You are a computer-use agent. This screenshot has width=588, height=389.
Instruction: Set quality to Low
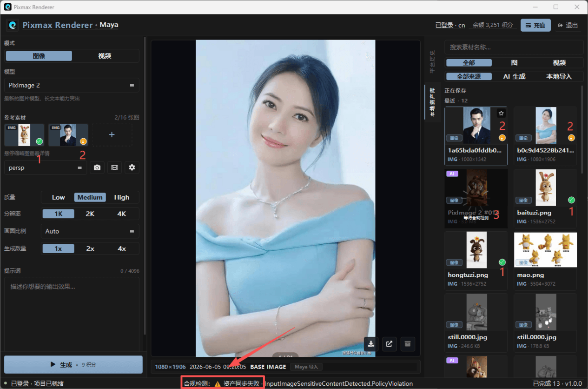tap(58, 197)
